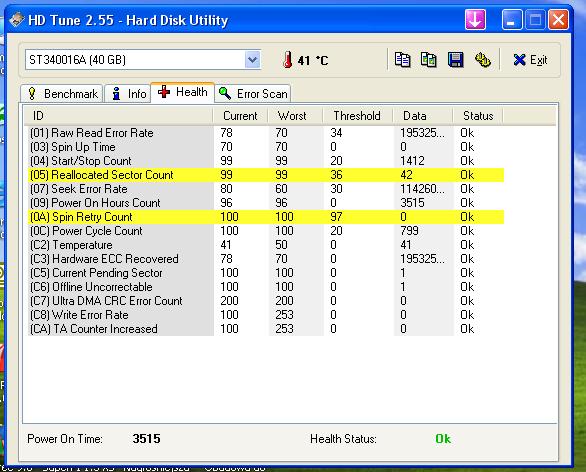Screen dimensions: 586x472
Task: Click the thermometer temperature icon
Action: pyautogui.click(x=287, y=60)
